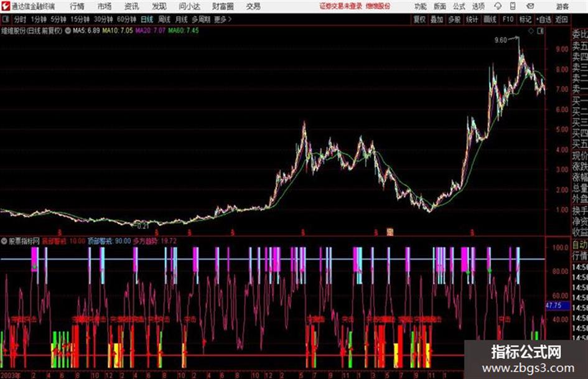This screenshot has height=379, width=588.
Task: Switch to 1分钟 period
Action: click(38, 19)
